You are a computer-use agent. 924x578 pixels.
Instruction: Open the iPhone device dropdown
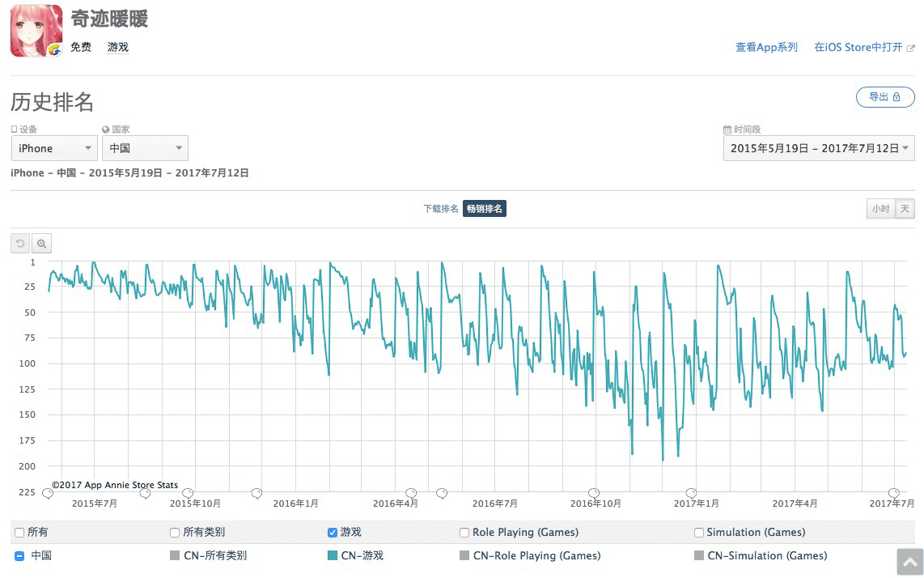point(54,148)
